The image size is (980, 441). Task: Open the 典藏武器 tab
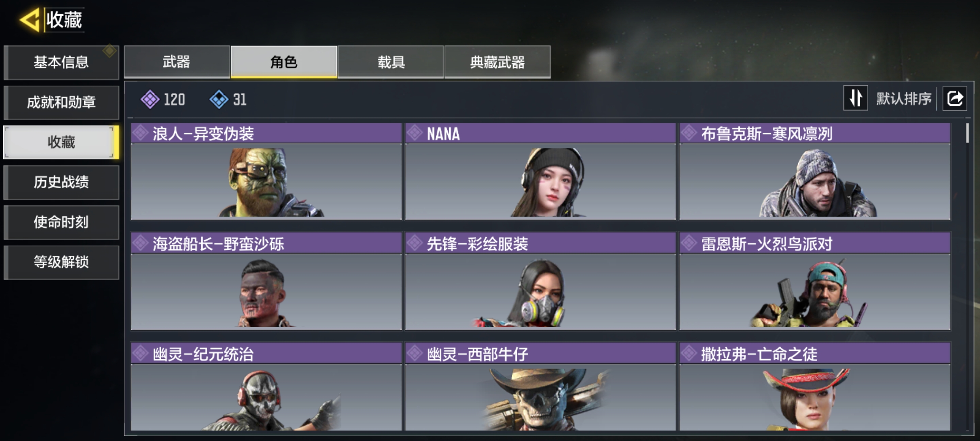(x=498, y=62)
